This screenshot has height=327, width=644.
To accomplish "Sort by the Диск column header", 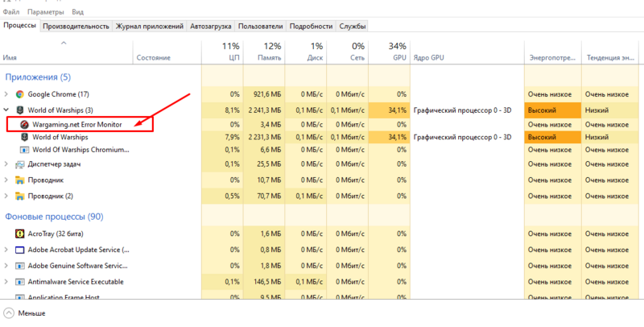I will coord(306,52).
